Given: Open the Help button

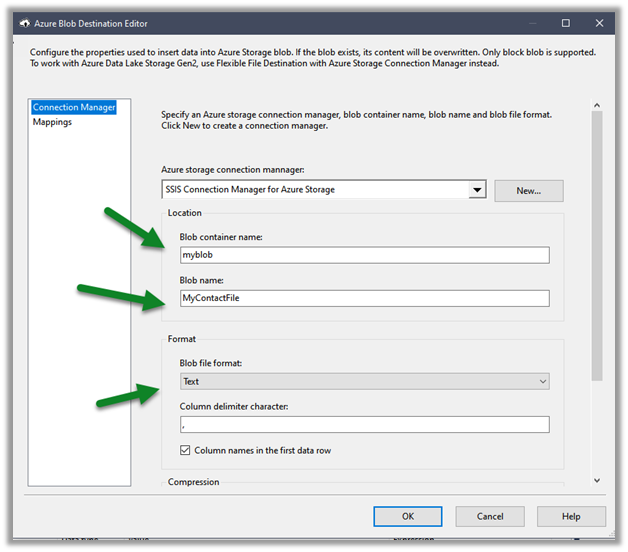Looking at the screenshot, I should coord(571,517).
